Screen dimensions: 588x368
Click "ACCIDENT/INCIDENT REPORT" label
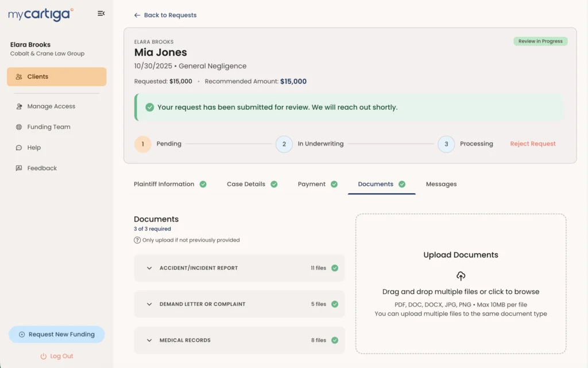click(199, 268)
